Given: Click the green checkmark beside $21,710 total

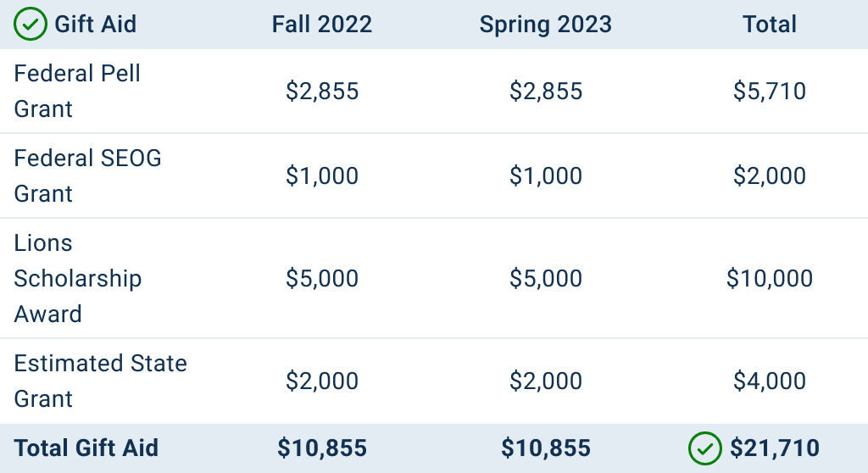Looking at the screenshot, I should pyautogui.click(x=704, y=448).
